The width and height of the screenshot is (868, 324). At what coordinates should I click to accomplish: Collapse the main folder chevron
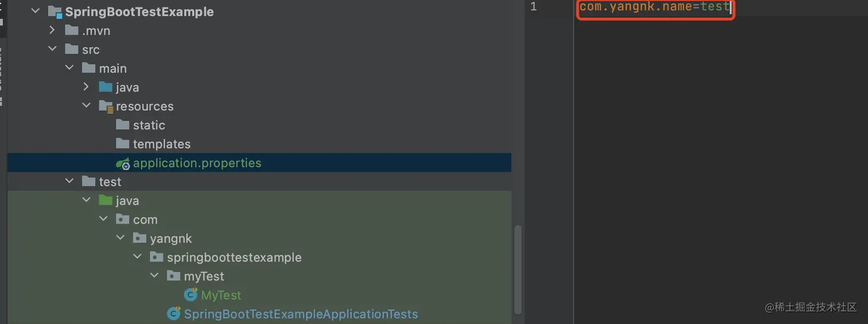(x=69, y=68)
